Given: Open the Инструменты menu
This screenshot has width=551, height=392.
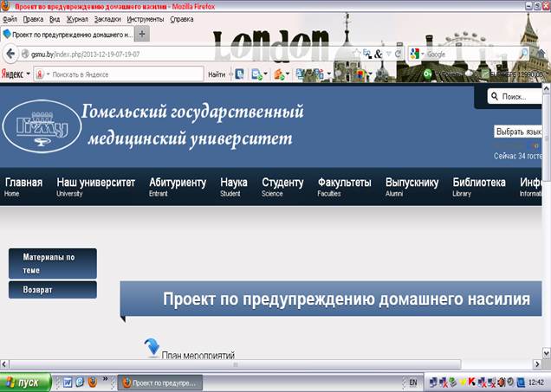Looking at the screenshot, I should pos(146,19).
